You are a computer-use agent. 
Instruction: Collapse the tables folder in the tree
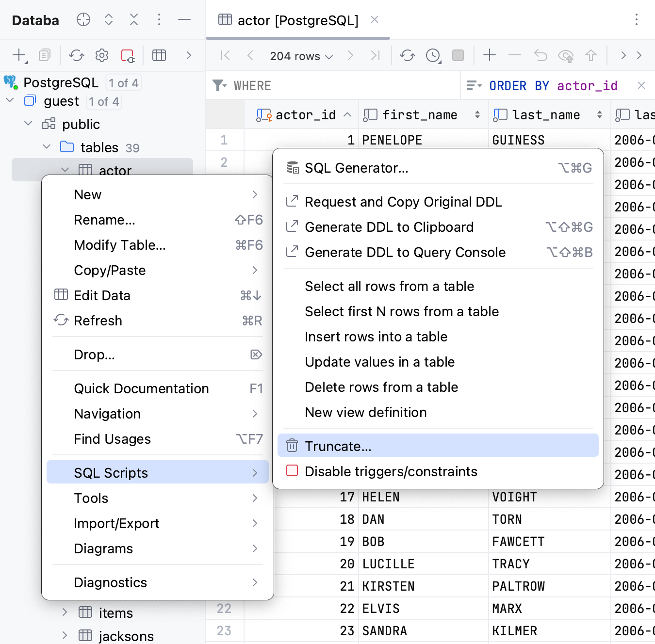47,147
